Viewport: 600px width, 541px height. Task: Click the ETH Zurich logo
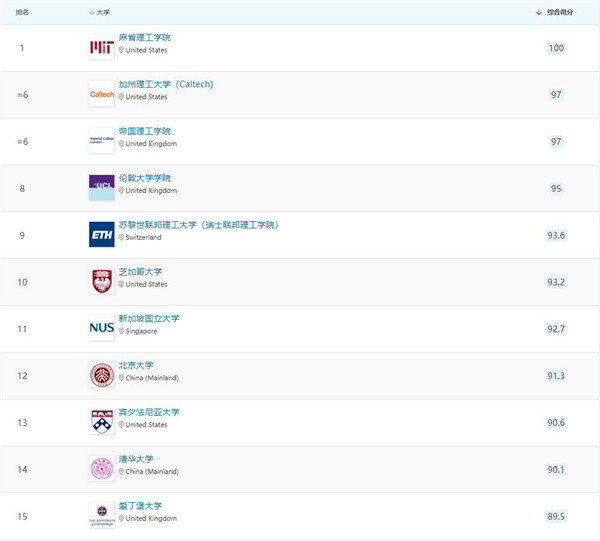102,235
